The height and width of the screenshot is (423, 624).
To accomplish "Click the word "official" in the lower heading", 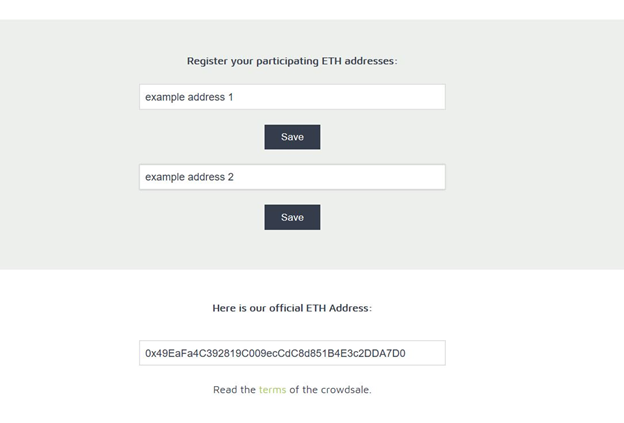I will [304, 308].
